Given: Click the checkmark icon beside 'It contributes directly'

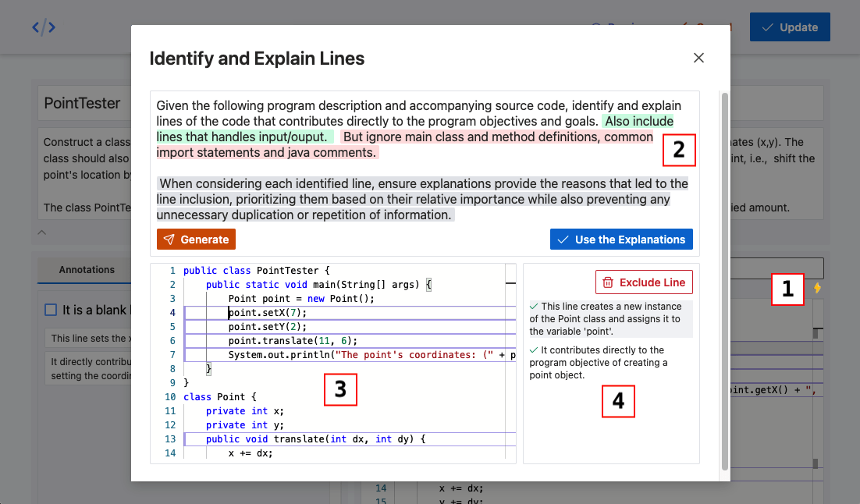Looking at the screenshot, I should coord(534,350).
